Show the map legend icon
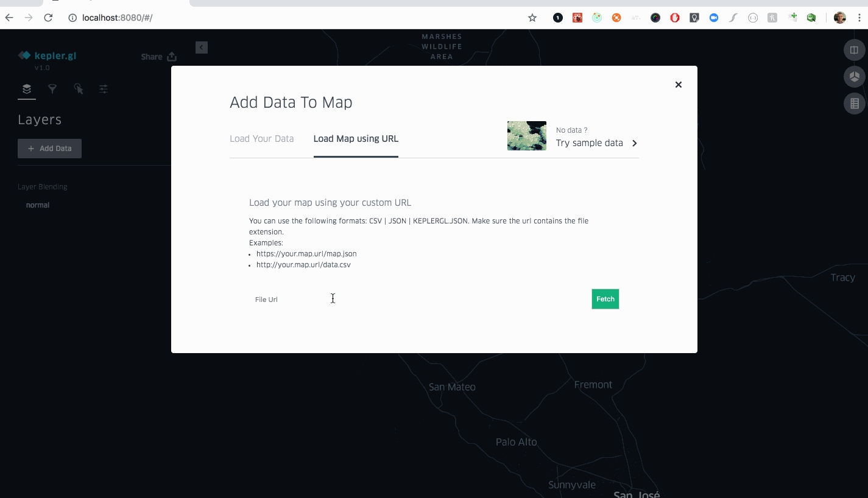This screenshot has height=498, width=868. 855,103
